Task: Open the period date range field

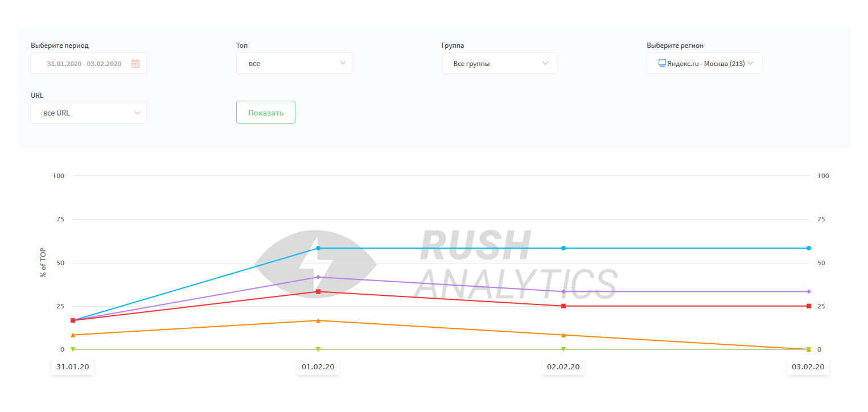Action: (84, 64)
